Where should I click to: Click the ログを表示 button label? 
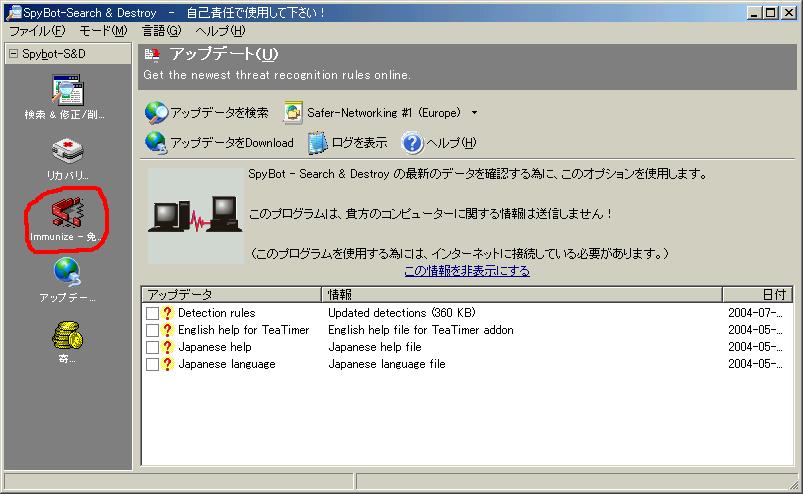[x=359, y=143]
